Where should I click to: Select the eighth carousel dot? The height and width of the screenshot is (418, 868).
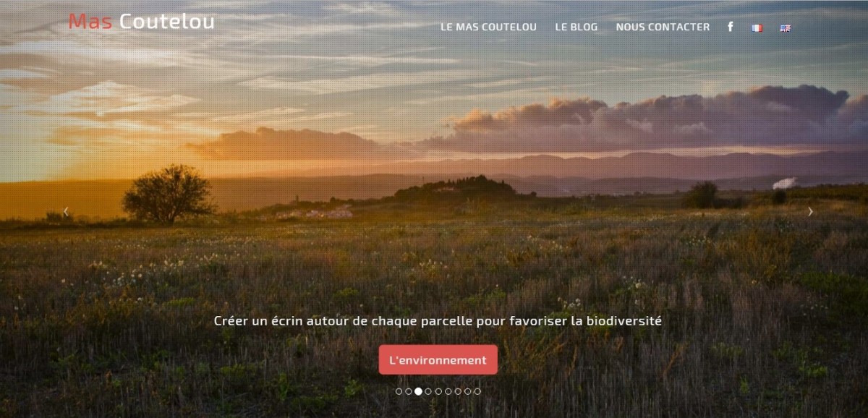click(467, 391)
